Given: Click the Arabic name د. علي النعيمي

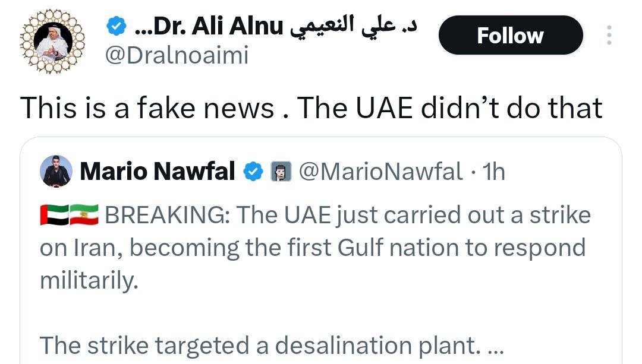Looking at the screenshot, I should click(x=353, y=26).
